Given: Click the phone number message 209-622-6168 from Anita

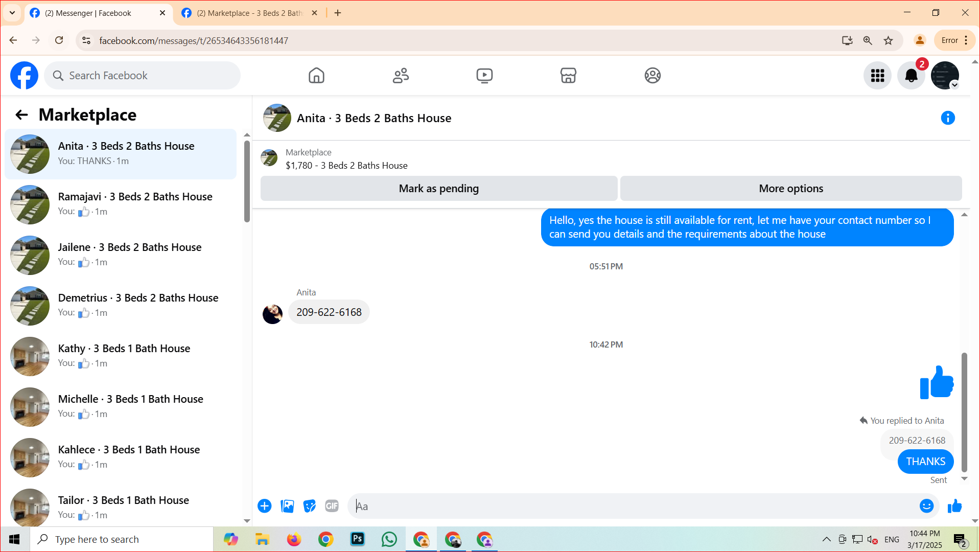Looking at the screenshot, I should 329,312.
